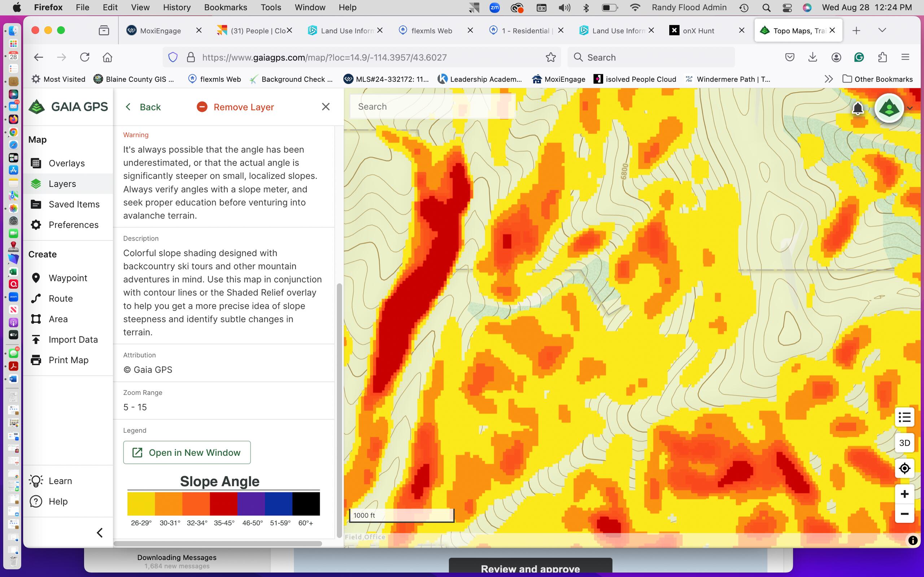Click dark red 35-45° legend swatch
This screenshot has height=577, width=924.
coord(223,504)
